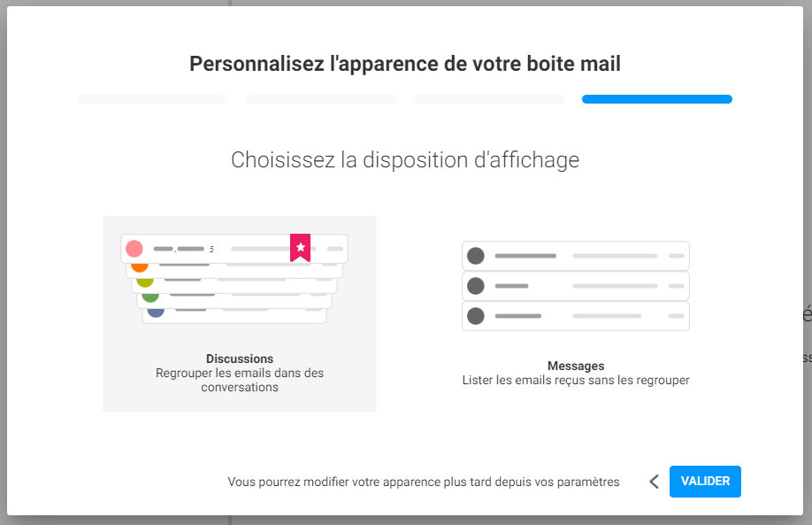Click the first gray avatar in Messages preview
812x525 pixels.
[475, 256]
